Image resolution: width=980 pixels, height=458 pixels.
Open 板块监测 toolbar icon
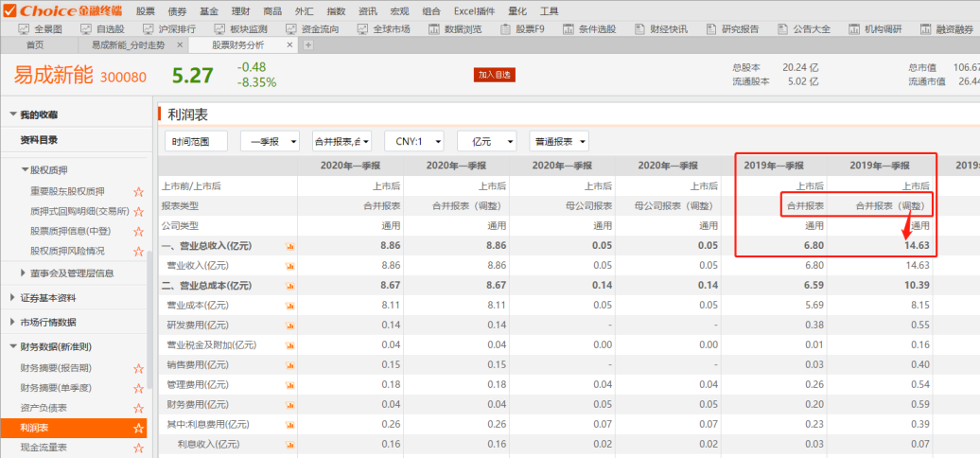pos(219,28)
